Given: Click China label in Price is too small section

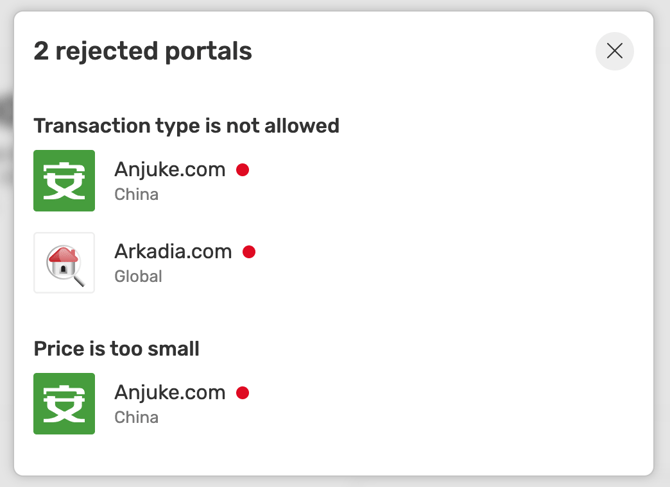Looking at the screenshot, I should pyautogui.click(x=136, y=417).
